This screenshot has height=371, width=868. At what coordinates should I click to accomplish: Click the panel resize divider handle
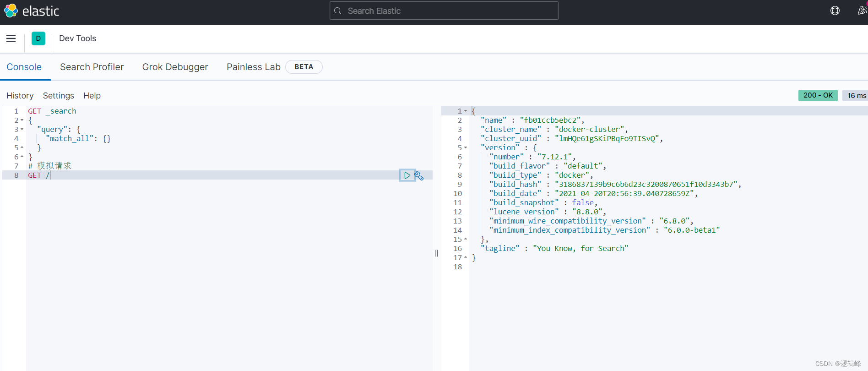[437, 253]
